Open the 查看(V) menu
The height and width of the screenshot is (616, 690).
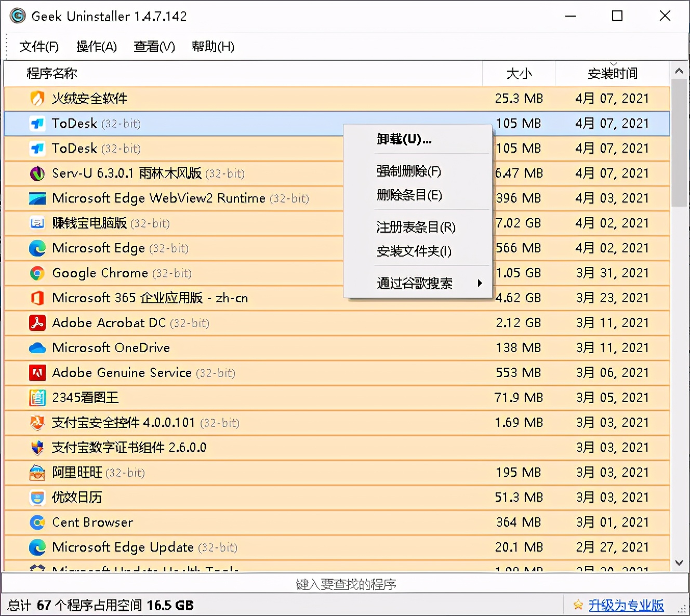pos(154,47)
